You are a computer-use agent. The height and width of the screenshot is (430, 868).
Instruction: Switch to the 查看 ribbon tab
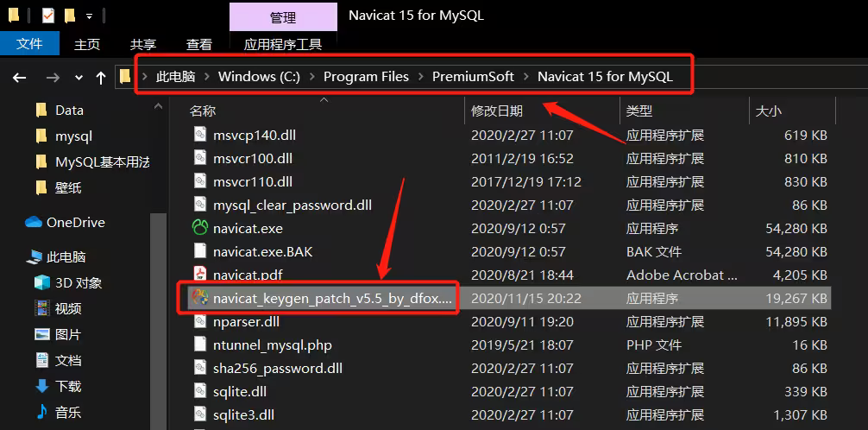click(x=199, y=44)
